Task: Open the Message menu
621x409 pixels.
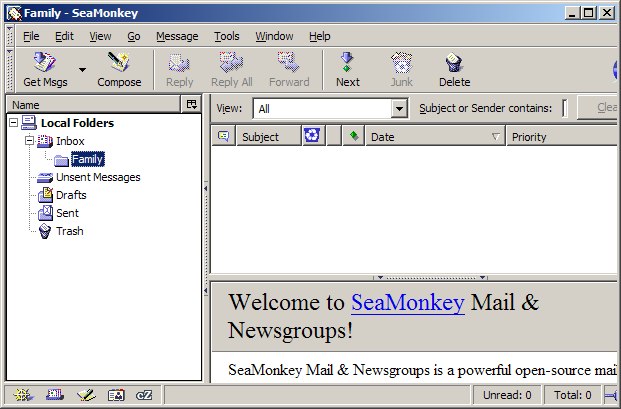Action: point(177,36)
